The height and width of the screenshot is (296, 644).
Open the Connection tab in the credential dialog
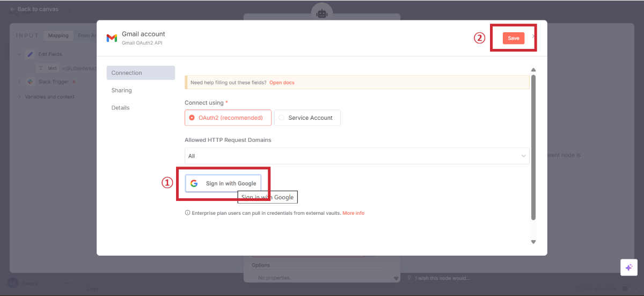[x=141, y=73]
